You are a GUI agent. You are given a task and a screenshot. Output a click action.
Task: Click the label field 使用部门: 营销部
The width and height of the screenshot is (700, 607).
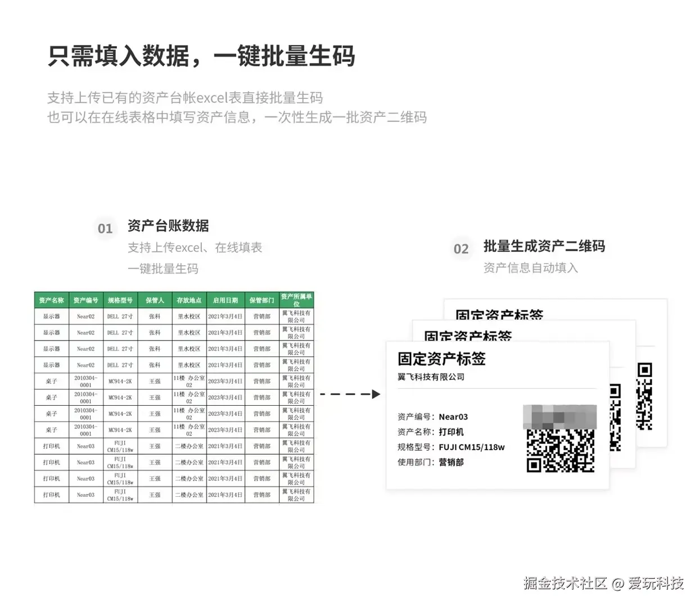pyautogui.click(x=431, y=462)
